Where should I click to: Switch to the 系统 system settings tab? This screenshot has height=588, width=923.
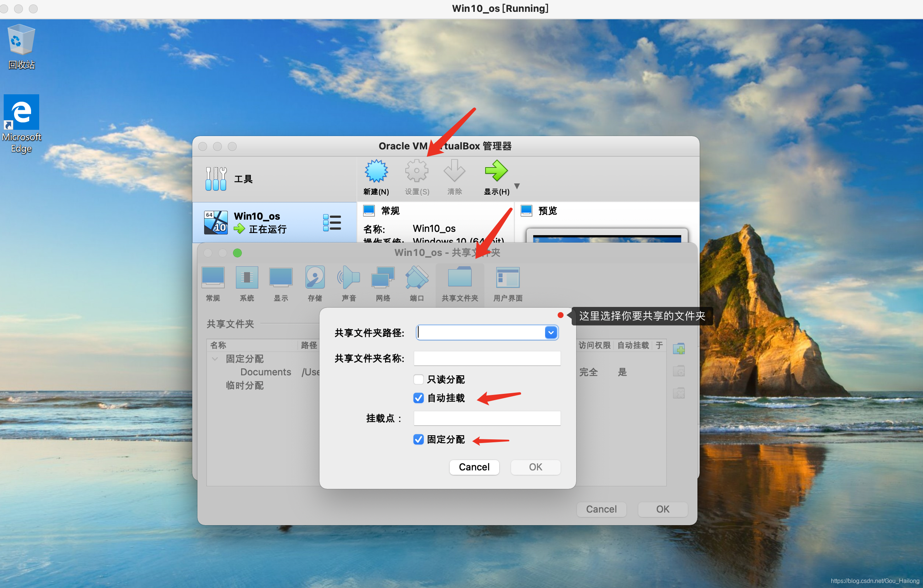[247, 284]
